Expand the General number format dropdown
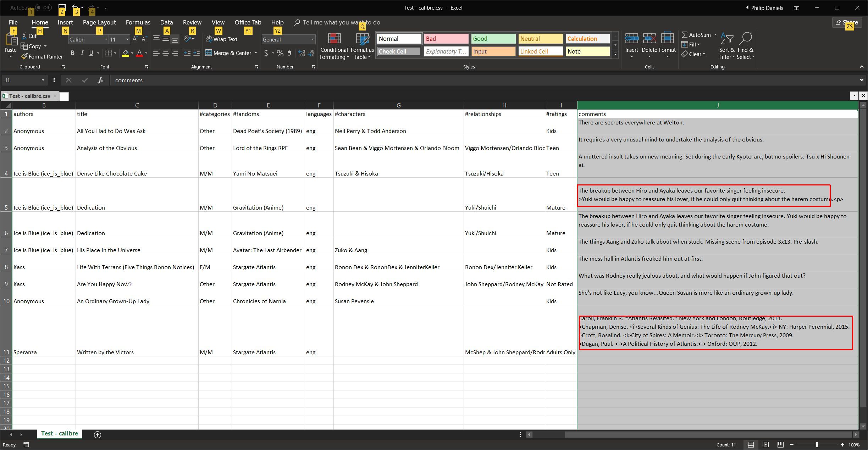 coord(313,39)
